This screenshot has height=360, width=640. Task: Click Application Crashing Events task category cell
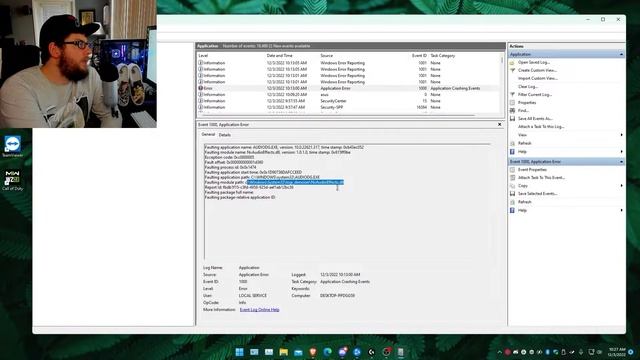[455, 88]
